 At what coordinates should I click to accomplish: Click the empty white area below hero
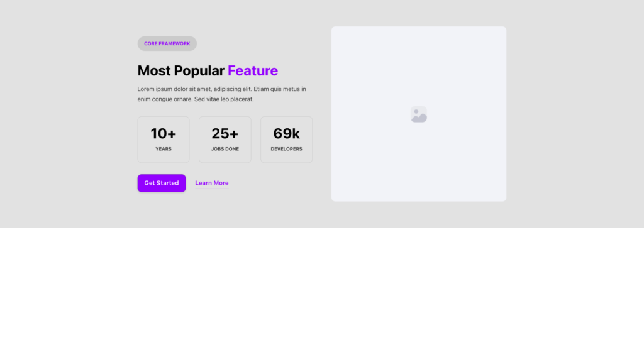tap(322, 295)
